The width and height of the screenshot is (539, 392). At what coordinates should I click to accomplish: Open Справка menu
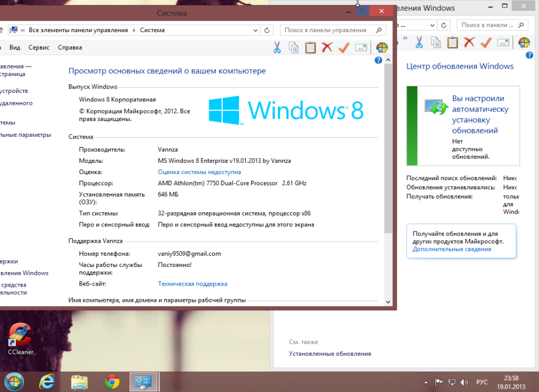[x=70, y=47]
